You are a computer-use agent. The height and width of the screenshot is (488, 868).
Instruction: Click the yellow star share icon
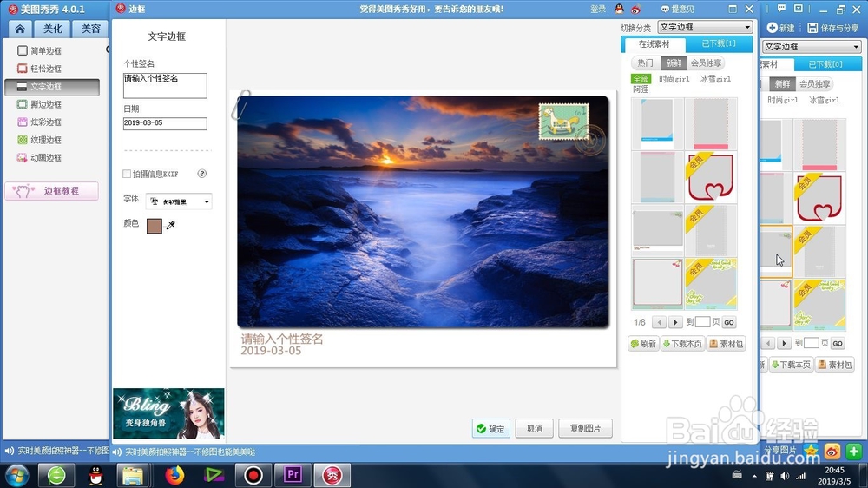tap(811, 451)
